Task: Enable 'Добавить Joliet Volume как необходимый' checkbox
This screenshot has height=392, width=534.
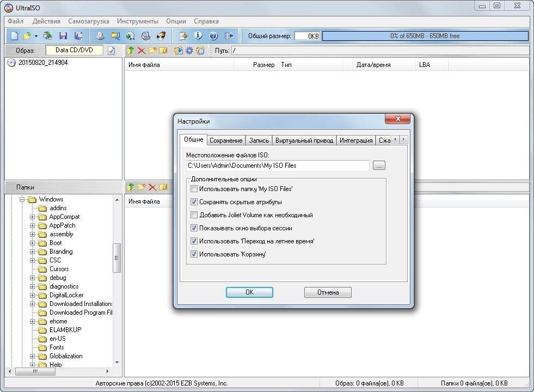Action: coord(194,215)
